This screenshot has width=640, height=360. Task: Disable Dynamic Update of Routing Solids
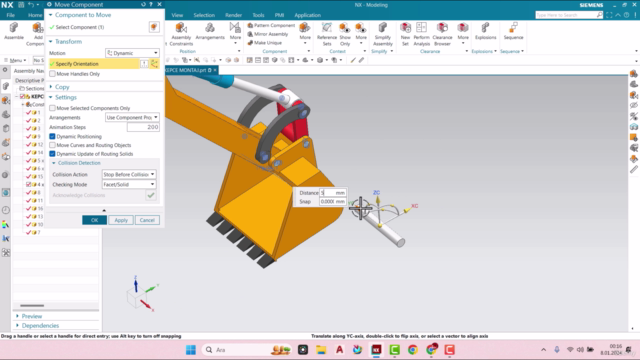click(x=52, y=154)
